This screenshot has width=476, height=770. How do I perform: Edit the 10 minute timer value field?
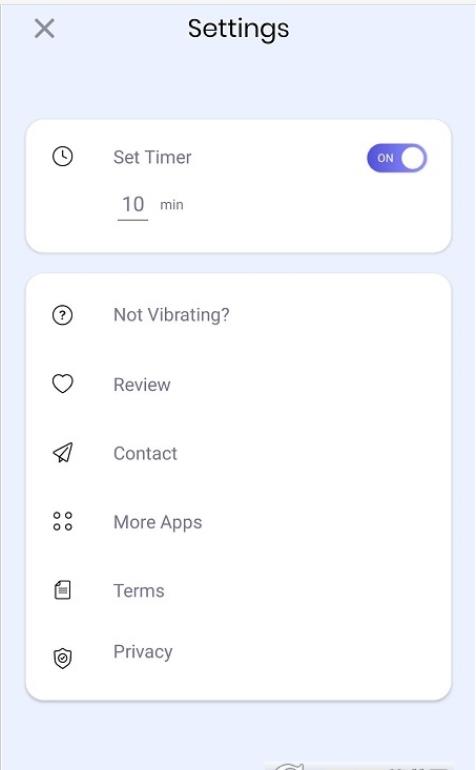pyautogui.click(x=133, y=205)
